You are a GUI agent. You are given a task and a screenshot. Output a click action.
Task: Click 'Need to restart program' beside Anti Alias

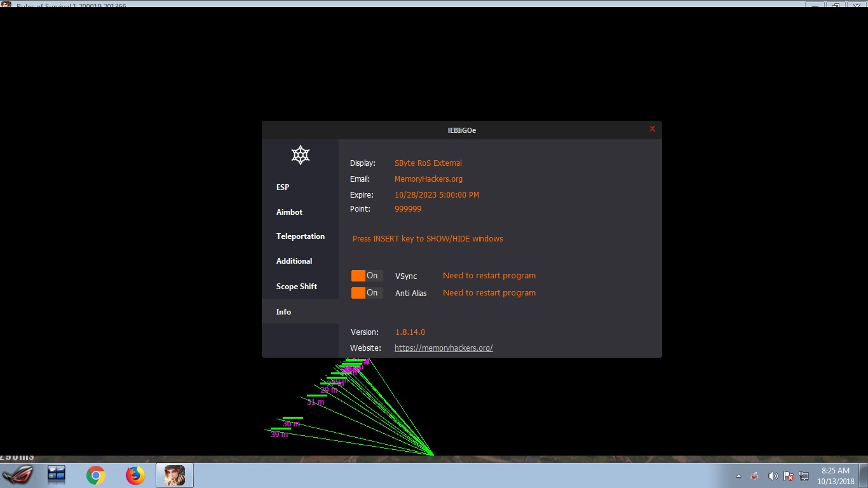[489, 293]
